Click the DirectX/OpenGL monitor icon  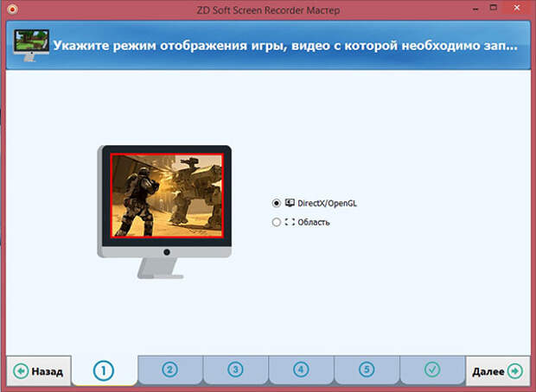point(290,203)
